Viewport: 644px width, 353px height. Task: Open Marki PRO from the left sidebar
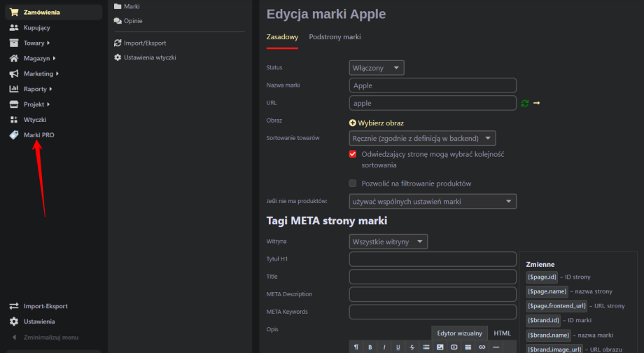[38, 134]
